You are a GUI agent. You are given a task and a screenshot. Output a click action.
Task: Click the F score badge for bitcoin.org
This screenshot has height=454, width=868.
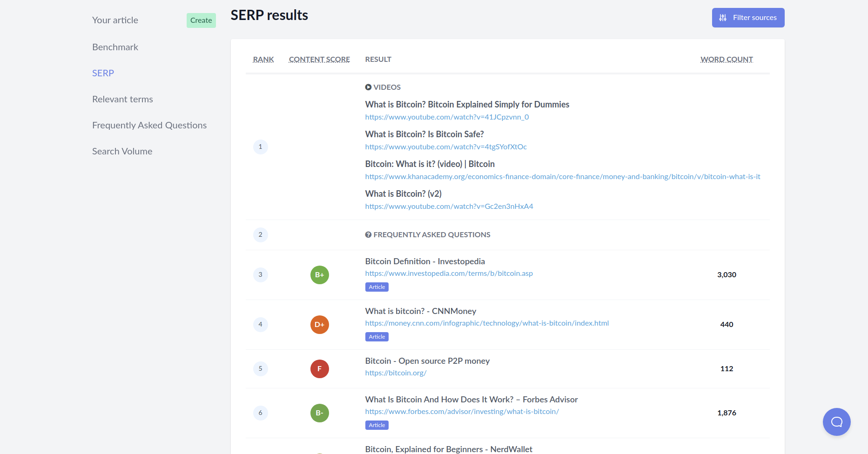click(x=319, y=368)
